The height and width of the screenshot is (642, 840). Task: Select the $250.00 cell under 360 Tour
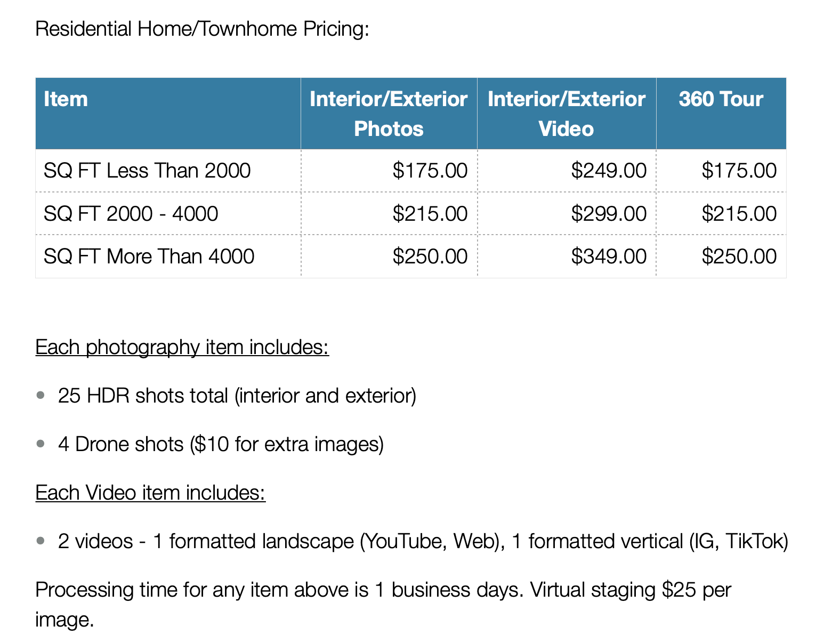[739, 256]
